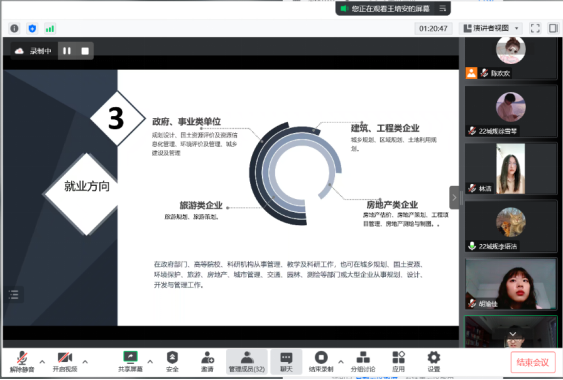Collapse the participant video strip arrow

point(454,198)
